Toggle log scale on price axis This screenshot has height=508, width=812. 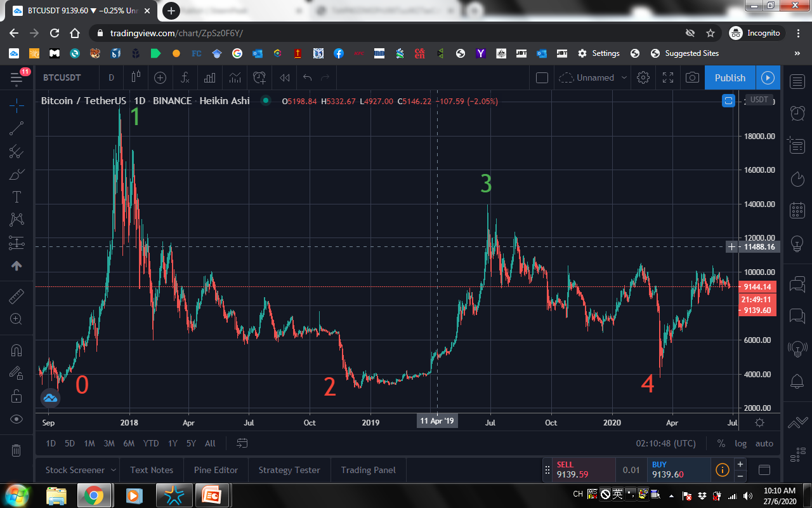[740, 443]
